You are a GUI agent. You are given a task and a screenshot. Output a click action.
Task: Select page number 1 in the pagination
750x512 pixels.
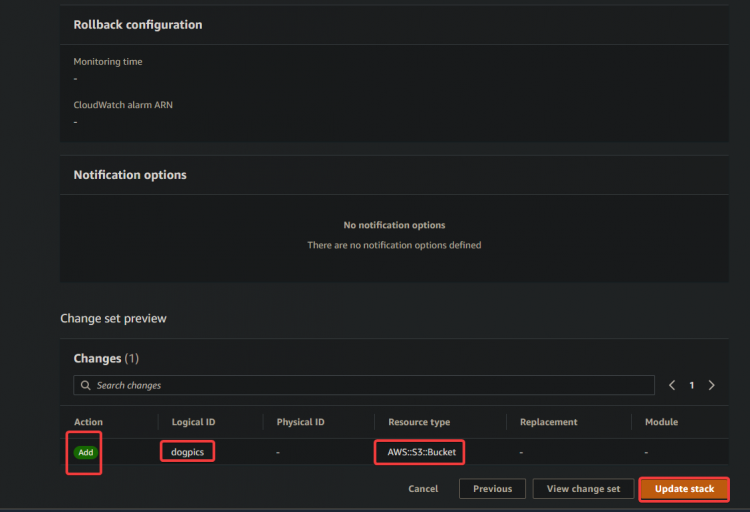(692, 385)
